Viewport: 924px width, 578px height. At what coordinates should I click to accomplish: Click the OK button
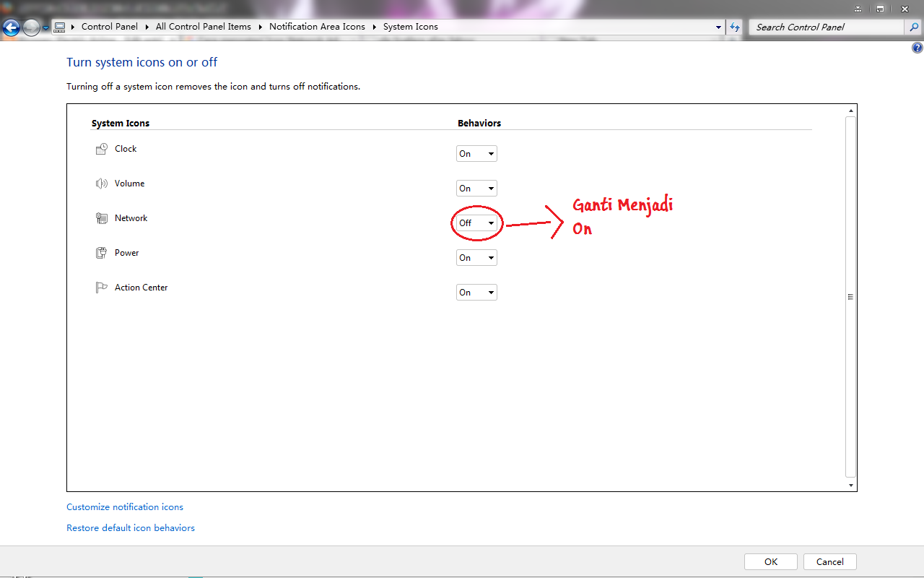click(x=770, y=561)
